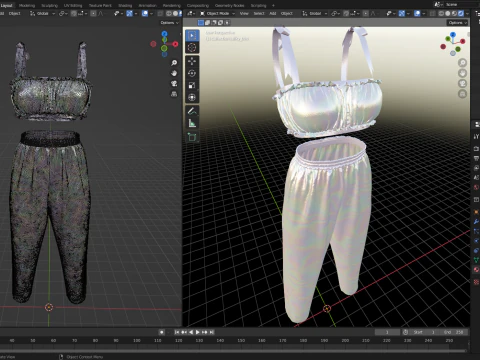Open the Select menu in right viewport header
Image resolution: width=480 pixels, height=360 pixels.
259,13
